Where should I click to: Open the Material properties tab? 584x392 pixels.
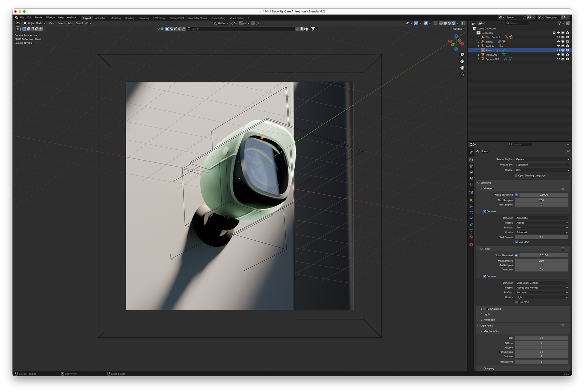(471, 237)
